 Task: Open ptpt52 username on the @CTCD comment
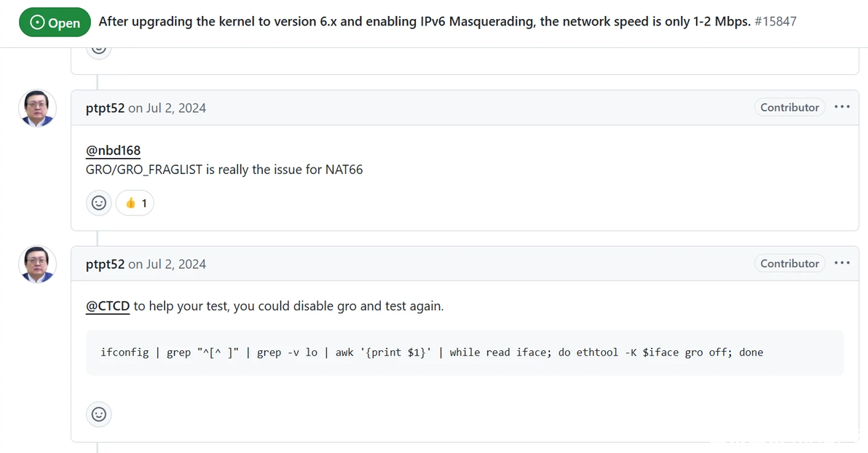pyautogui.click(x=105, y=264)
